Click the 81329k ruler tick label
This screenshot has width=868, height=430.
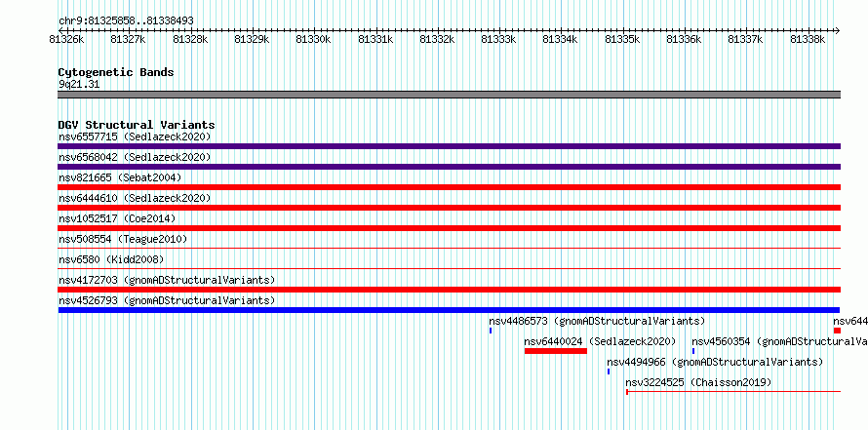click(x=252, y=39)
